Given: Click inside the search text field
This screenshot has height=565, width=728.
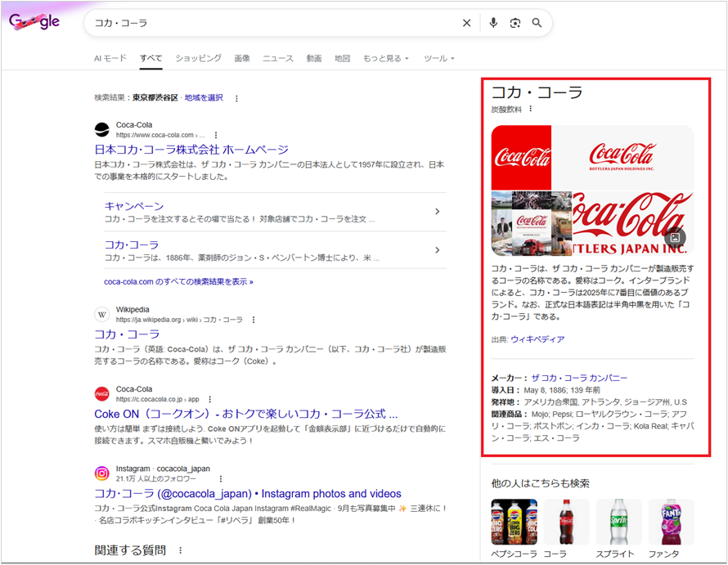Looking at the screenshot, I should pyautogui.click(x=270, y=23).
